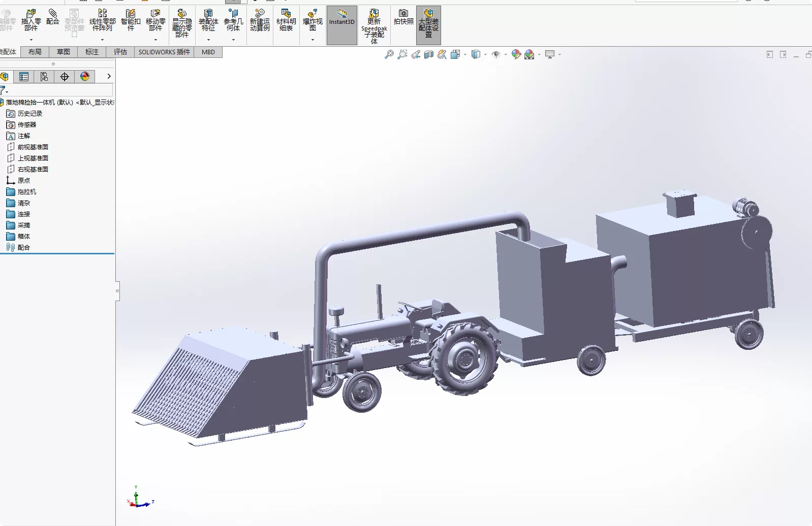Open SOLIDWORKS 插件 tab
The image size is (812, 526).
click(164, 52)
